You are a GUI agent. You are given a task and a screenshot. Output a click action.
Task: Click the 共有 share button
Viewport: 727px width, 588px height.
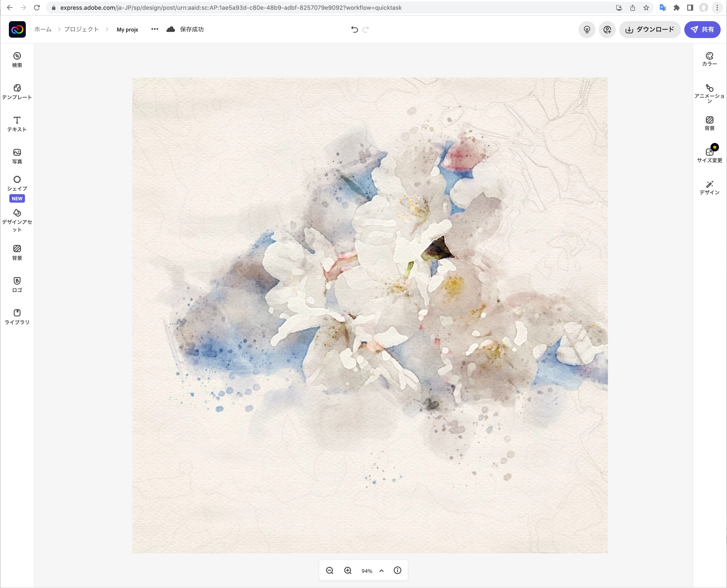[702, 29]
